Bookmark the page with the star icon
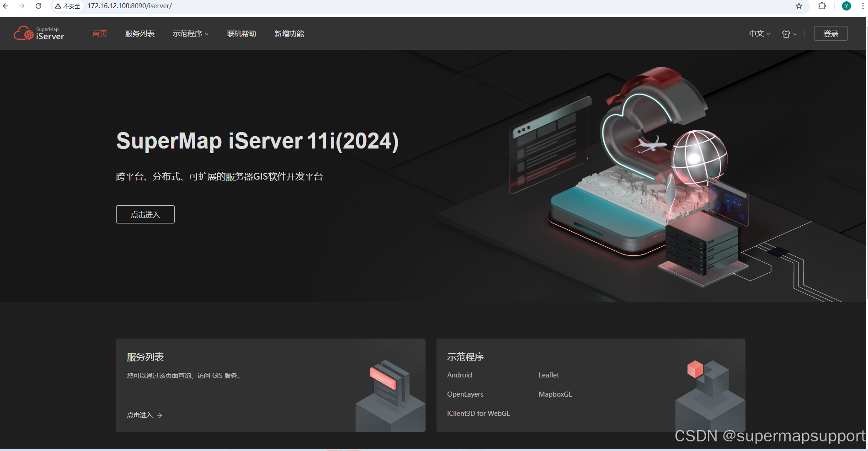The image size is (868, 451). click(799, 6)
